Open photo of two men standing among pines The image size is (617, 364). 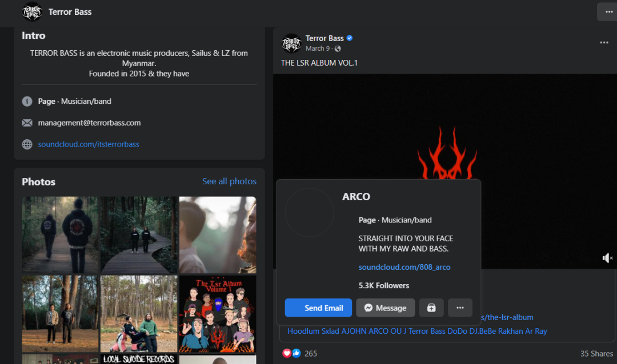click(60, 314)
